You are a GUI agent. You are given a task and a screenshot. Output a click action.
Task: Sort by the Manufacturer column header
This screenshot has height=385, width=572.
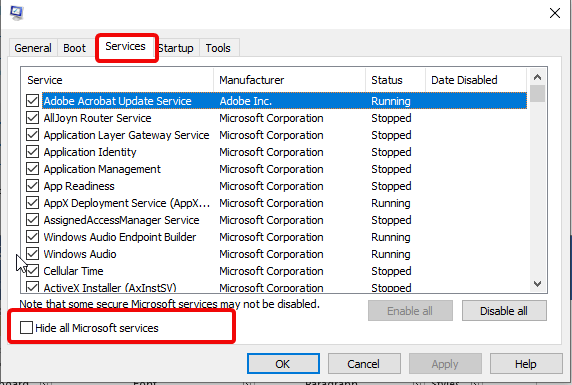(x=289, y=80)
